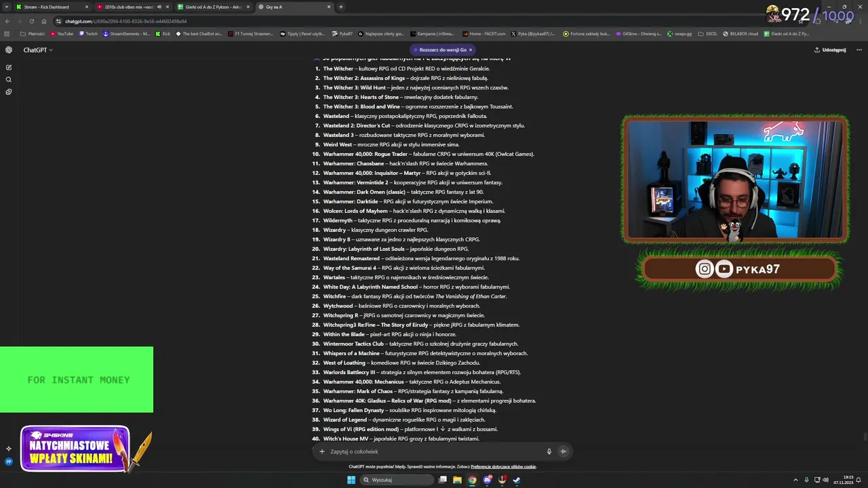Open the ChatGPT model dropdown
This screenshot has height=488, width=868.
coord(38,49)
